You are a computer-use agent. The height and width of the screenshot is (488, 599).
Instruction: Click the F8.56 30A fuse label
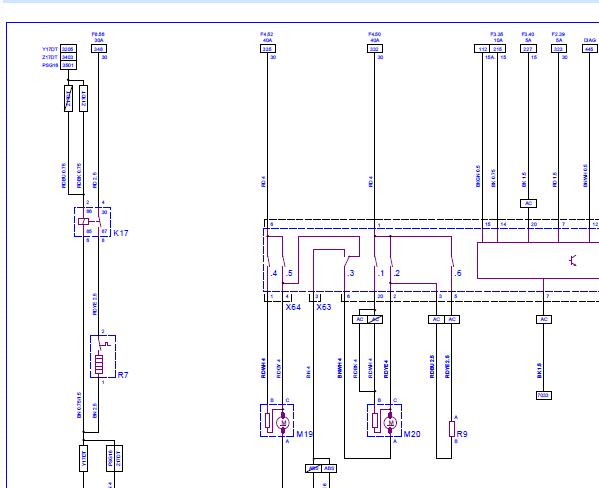point(99,37)
